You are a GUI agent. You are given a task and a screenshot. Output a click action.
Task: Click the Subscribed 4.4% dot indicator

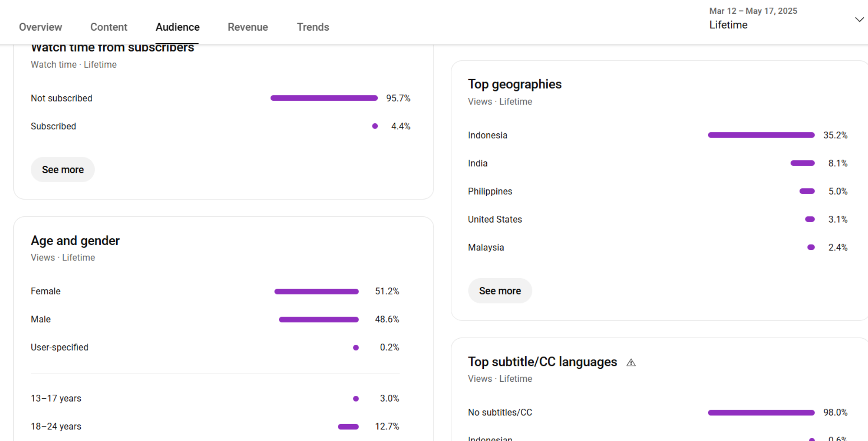[375, 126]
